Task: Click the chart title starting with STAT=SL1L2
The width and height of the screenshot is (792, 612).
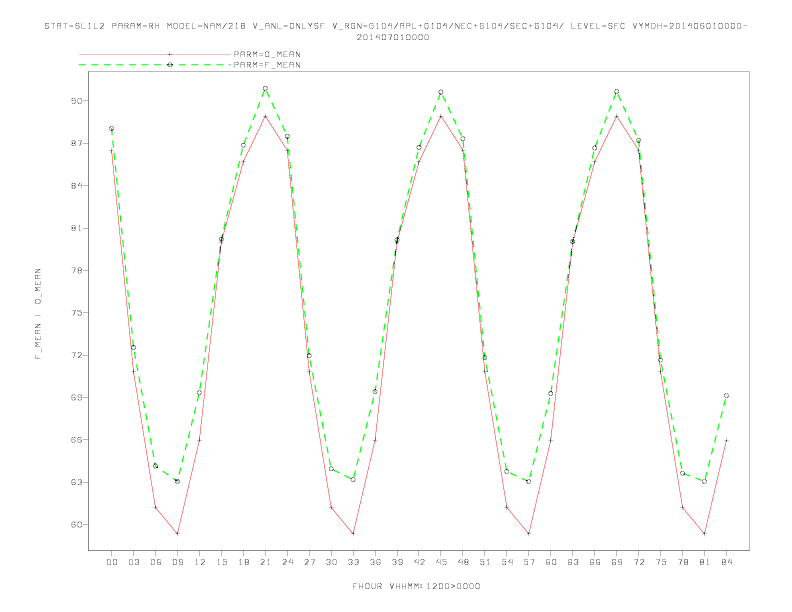Action: tap(395, 26)
